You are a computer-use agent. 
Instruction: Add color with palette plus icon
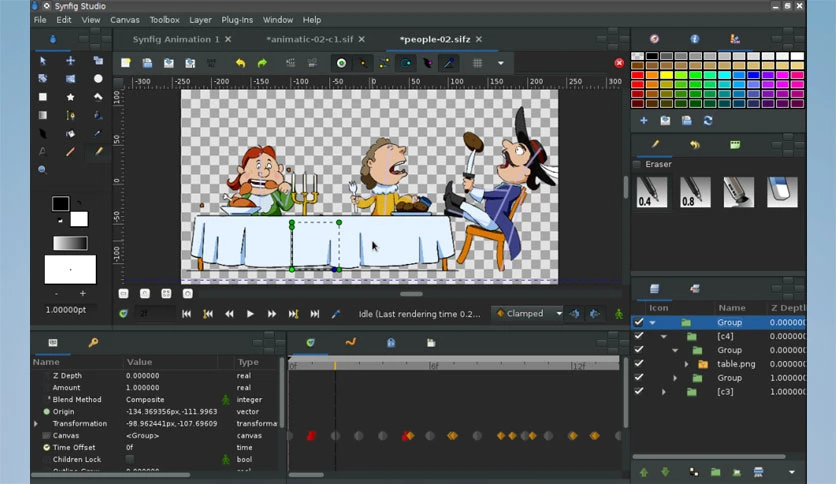pos(644,121)
